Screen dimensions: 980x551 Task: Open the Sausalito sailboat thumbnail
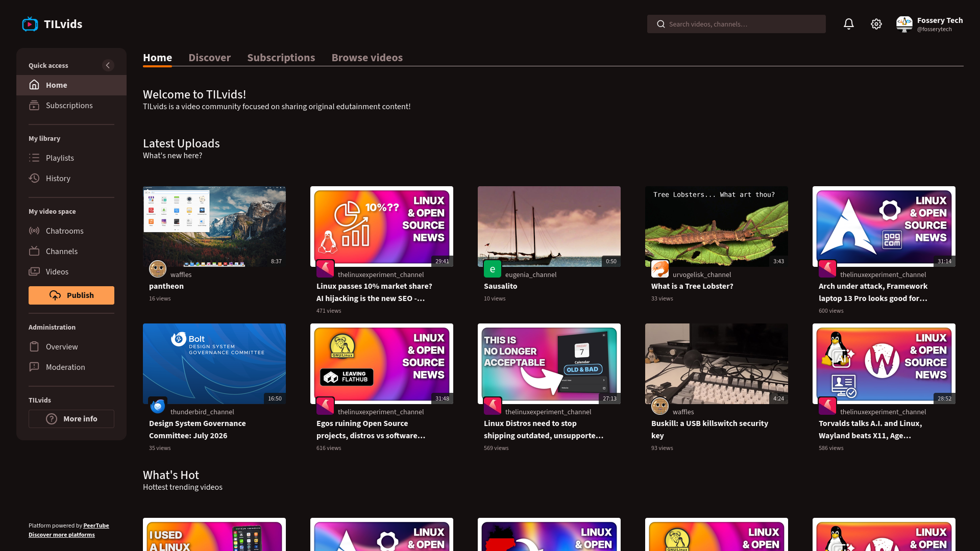click(549, 226)
